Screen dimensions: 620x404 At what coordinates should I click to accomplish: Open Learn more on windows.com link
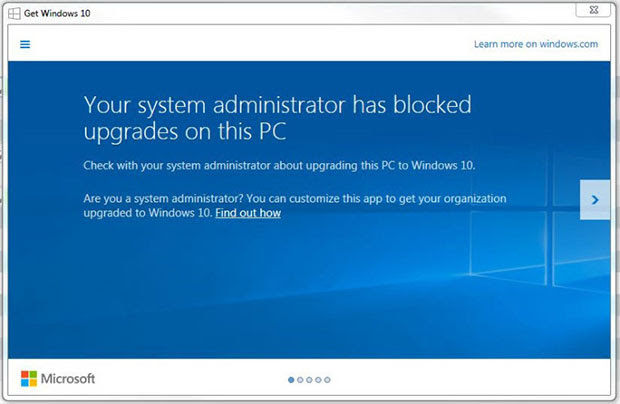tap(536, 44)
